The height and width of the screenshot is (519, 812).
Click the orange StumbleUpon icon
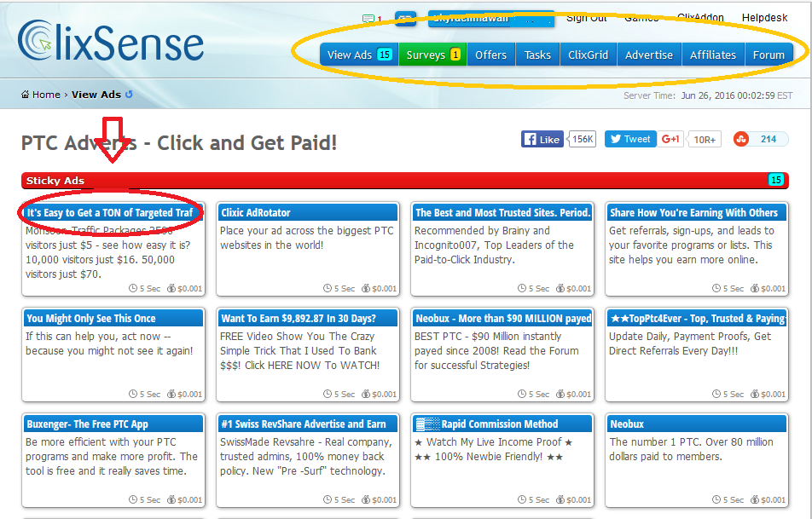(741, 139)
